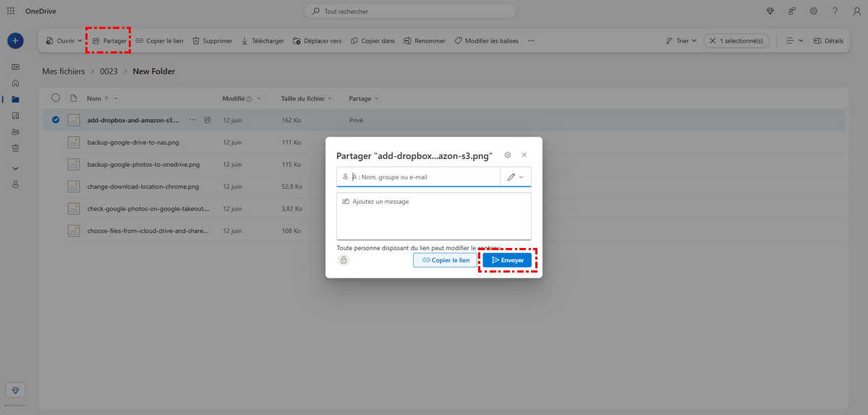Select Renommer in the command bar
This screenshot has width=868, height=415.
(x=424, y=41)
